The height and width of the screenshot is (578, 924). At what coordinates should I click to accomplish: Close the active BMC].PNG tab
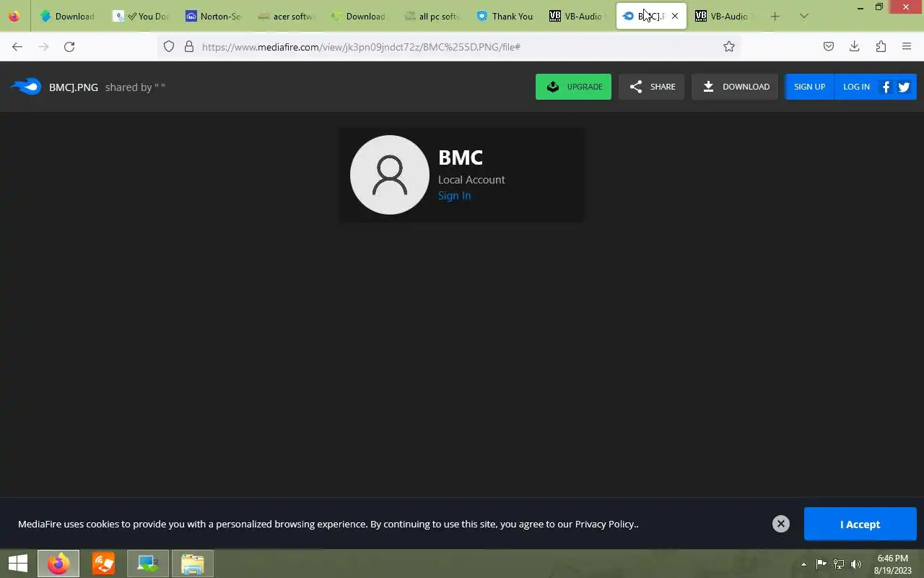coord(675,16)
